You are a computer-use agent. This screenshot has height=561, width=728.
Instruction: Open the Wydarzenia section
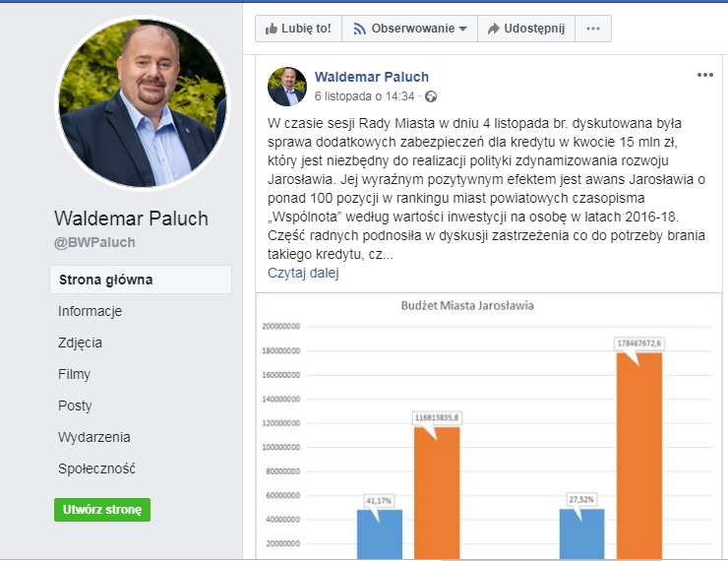pos(94,437)
